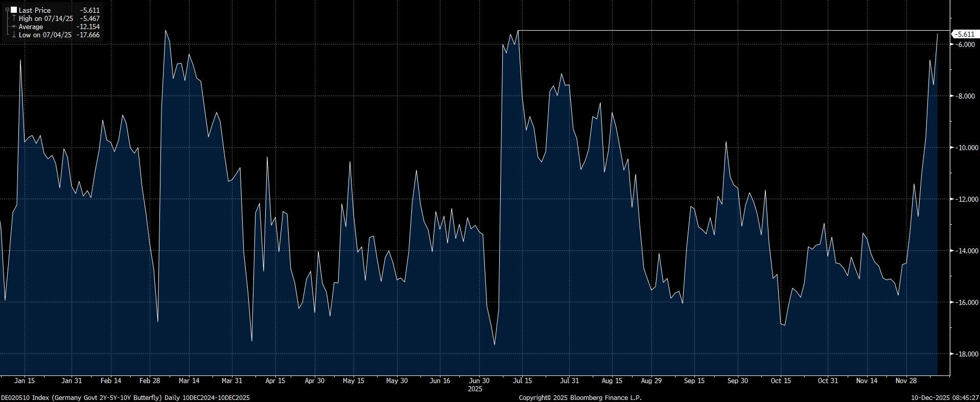Collapse the Last Price legend tree

tap(7, 10)
